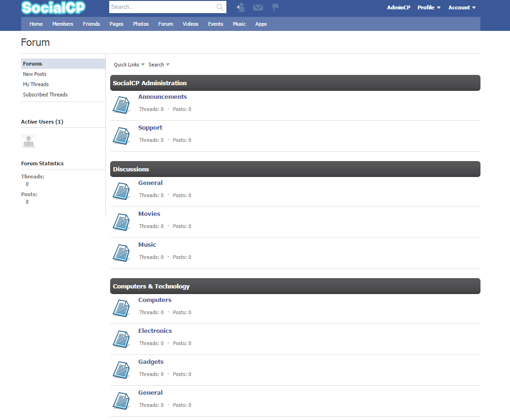Click the SocialCP logo
The width and height of the screenshot is (510, 420).
[x=53, y=7]
